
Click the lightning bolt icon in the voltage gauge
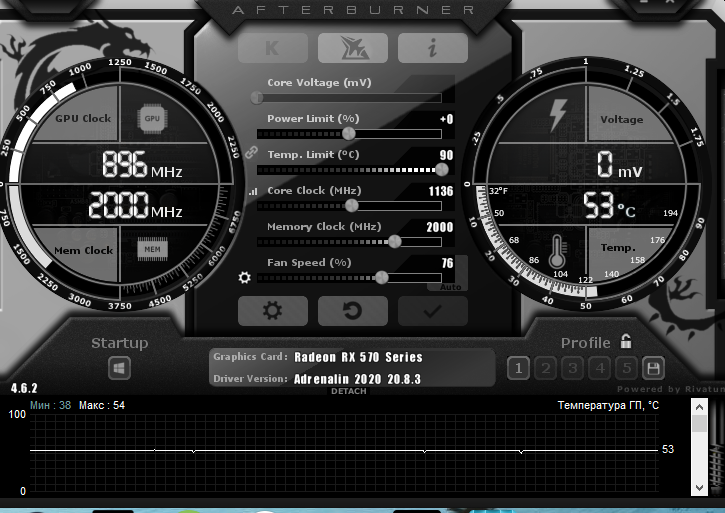pos(557,115)
